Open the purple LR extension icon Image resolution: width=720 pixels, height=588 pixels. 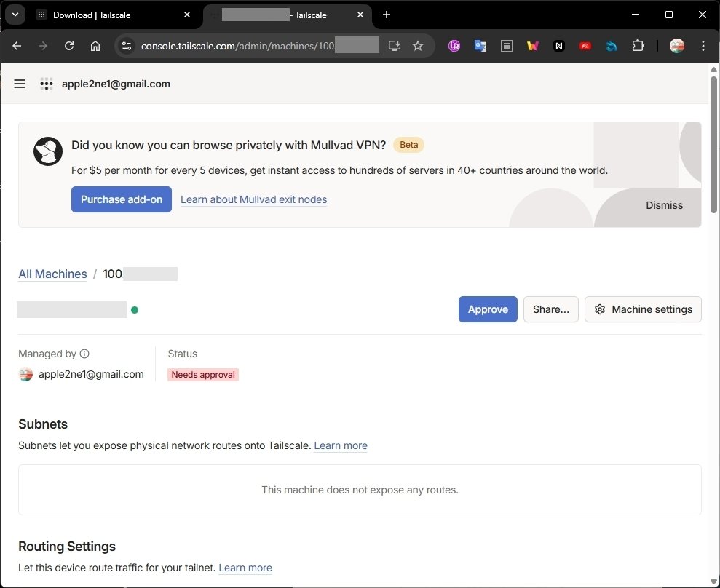(x=454, y=46)
